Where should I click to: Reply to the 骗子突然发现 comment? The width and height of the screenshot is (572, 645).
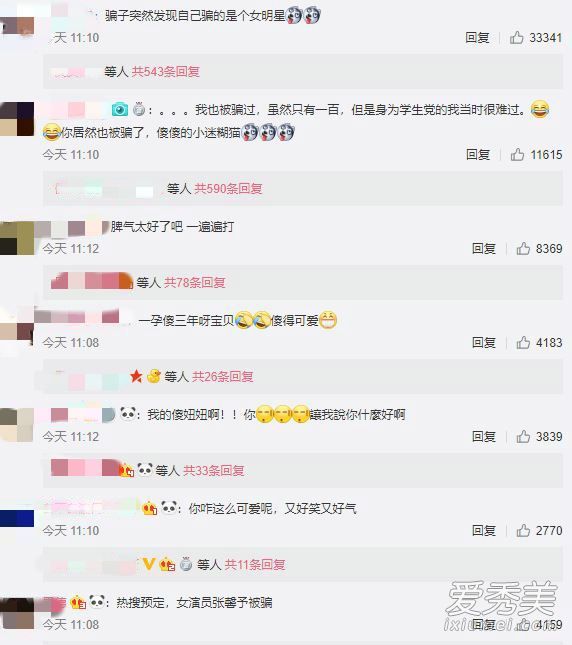(x=477, y=37)
